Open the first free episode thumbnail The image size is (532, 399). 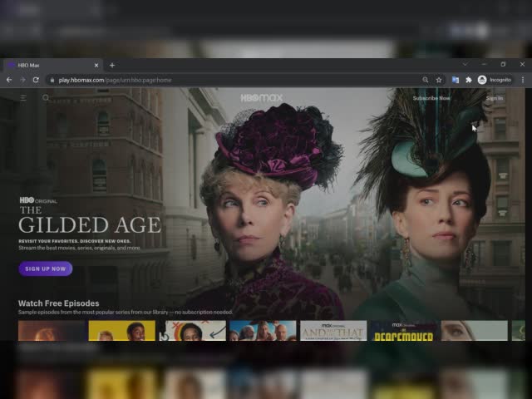pos(52,331)
